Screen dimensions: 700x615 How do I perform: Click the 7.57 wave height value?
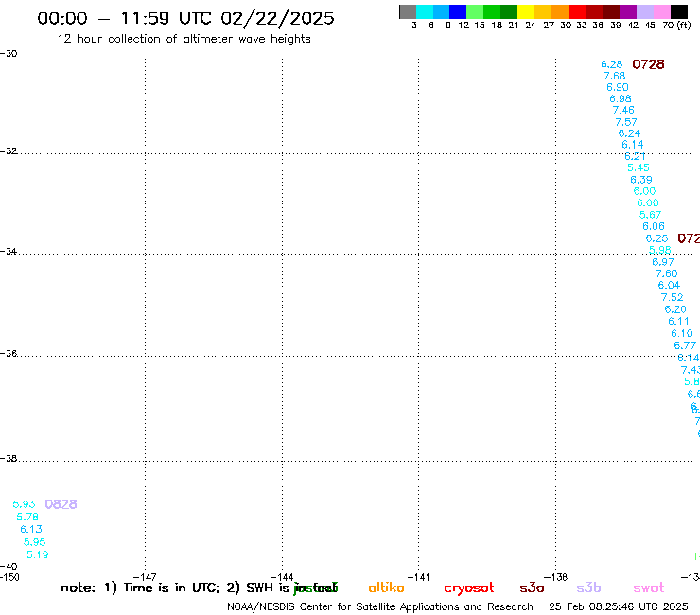pos(626,122)
